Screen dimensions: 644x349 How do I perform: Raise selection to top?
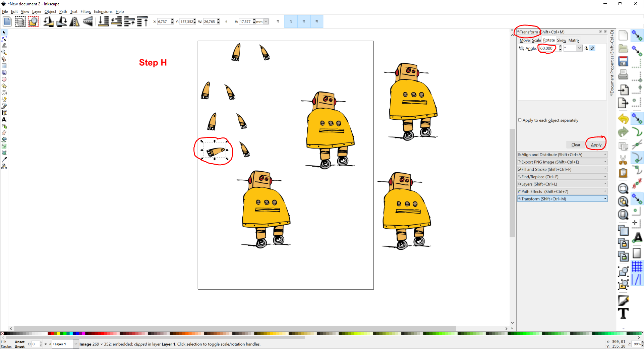(x=142, y=21)
